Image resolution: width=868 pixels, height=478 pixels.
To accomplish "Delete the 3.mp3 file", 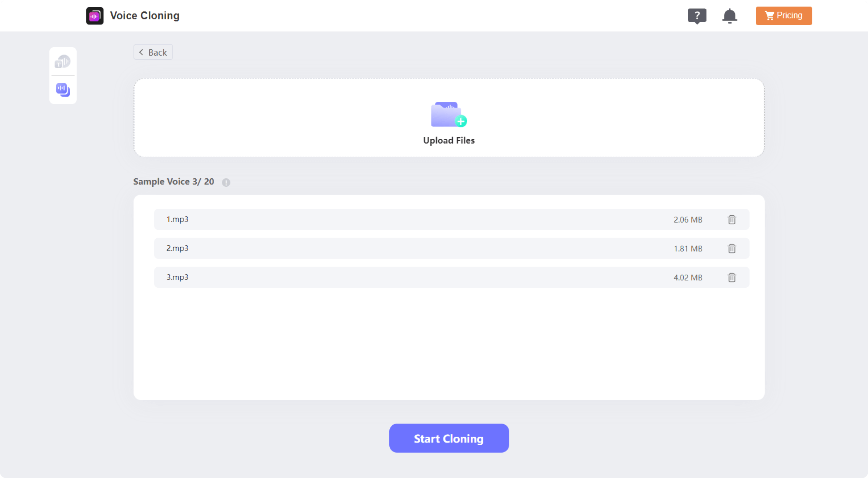I will coord(732,277).
